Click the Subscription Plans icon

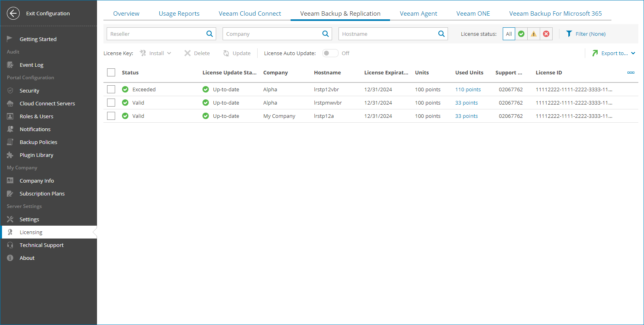10,193
